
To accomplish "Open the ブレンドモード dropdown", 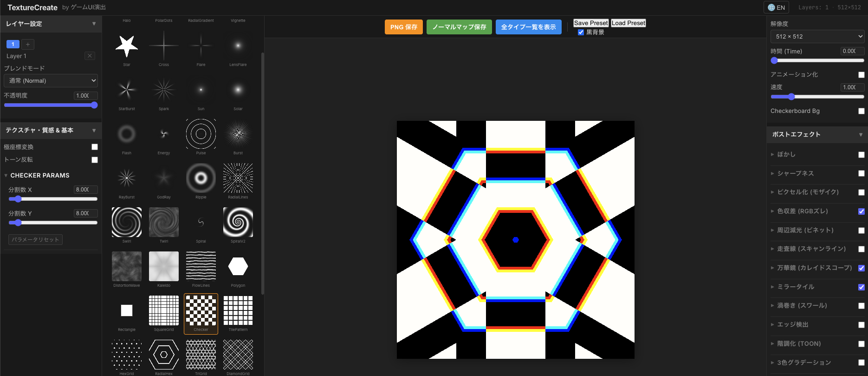I will [x=51, y=80].
